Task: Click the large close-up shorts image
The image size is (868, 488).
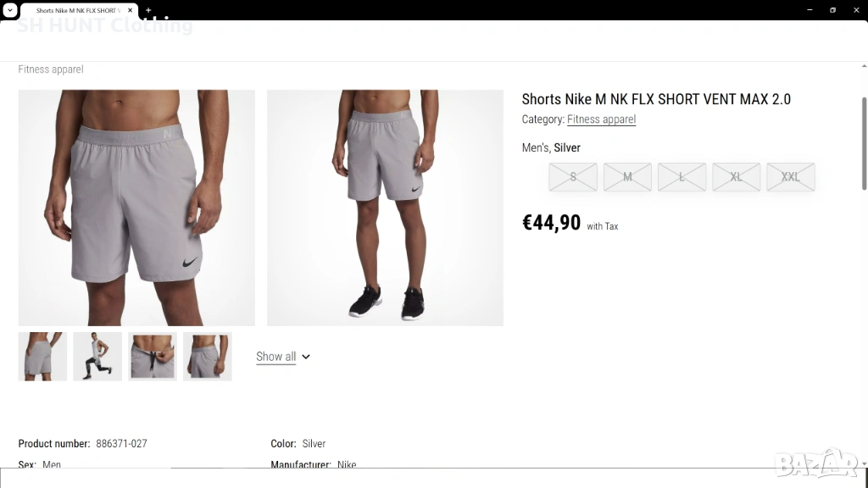Action: tap(136, 208)
